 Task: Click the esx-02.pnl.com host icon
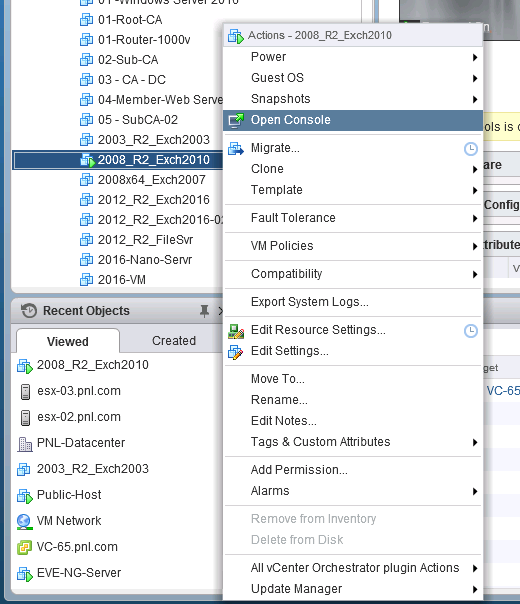25,418
